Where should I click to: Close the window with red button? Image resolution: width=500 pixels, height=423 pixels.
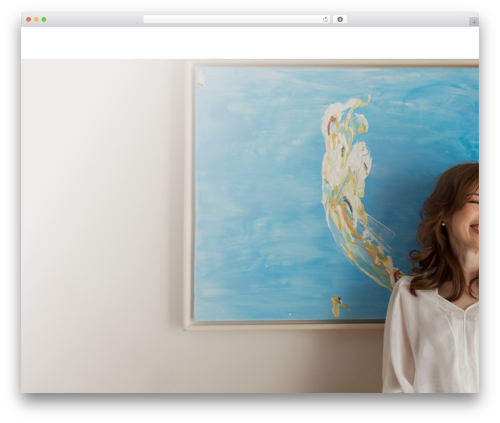tap(29, 20)
